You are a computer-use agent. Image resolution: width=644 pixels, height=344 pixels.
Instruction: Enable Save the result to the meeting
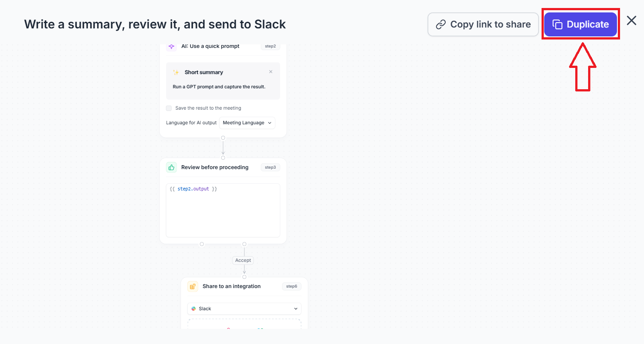[x=169, y=108]
